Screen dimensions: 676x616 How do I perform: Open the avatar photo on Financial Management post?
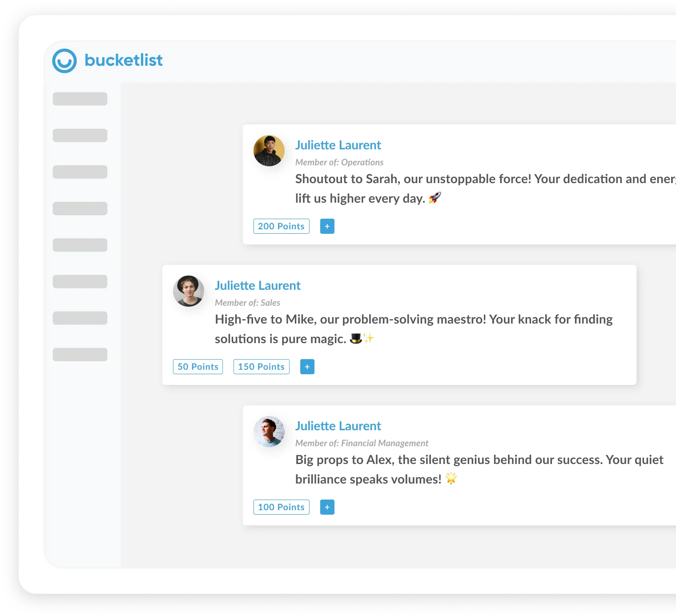coord(269,432)
